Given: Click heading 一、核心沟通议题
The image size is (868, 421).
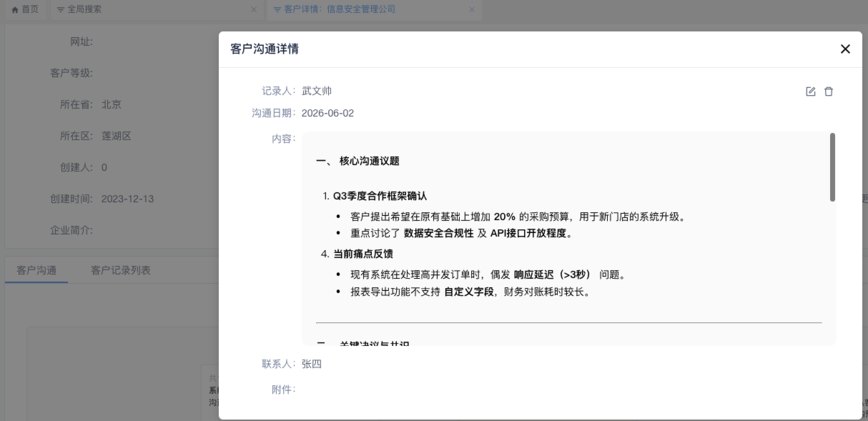Looking at the screenshot, I should [x=357, y=161].
